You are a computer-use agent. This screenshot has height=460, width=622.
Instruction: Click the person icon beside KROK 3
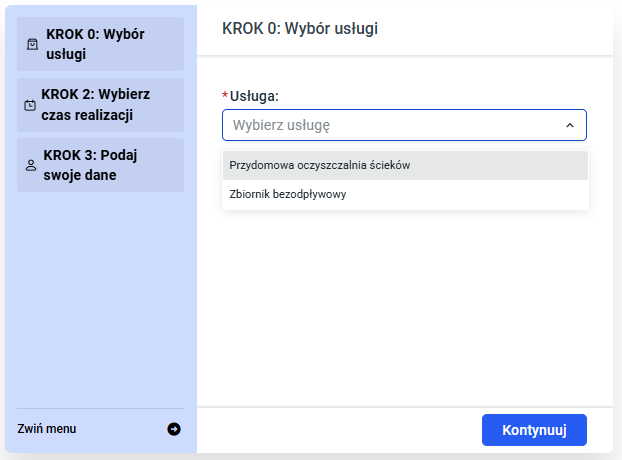click(30, 166)
